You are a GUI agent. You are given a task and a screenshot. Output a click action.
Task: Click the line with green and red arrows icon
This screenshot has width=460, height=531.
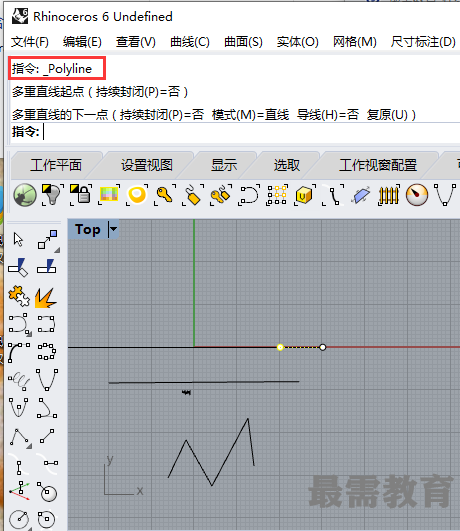(19, 491)
